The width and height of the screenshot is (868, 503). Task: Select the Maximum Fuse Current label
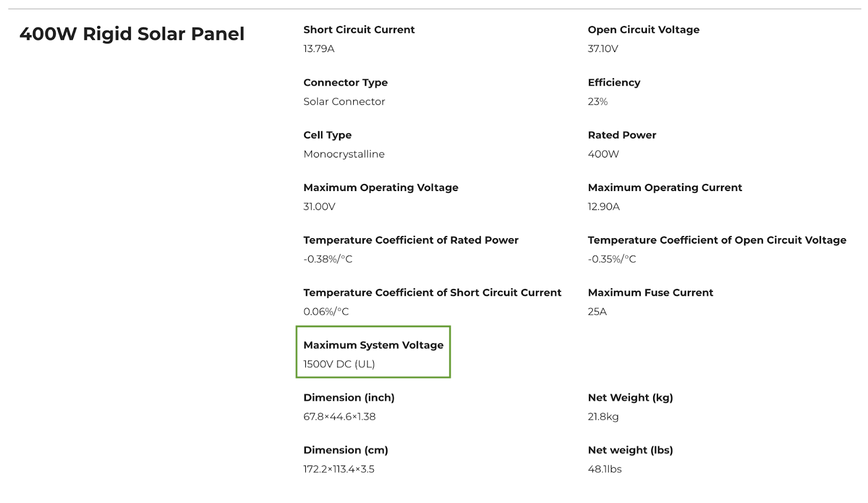pos(650,293)
